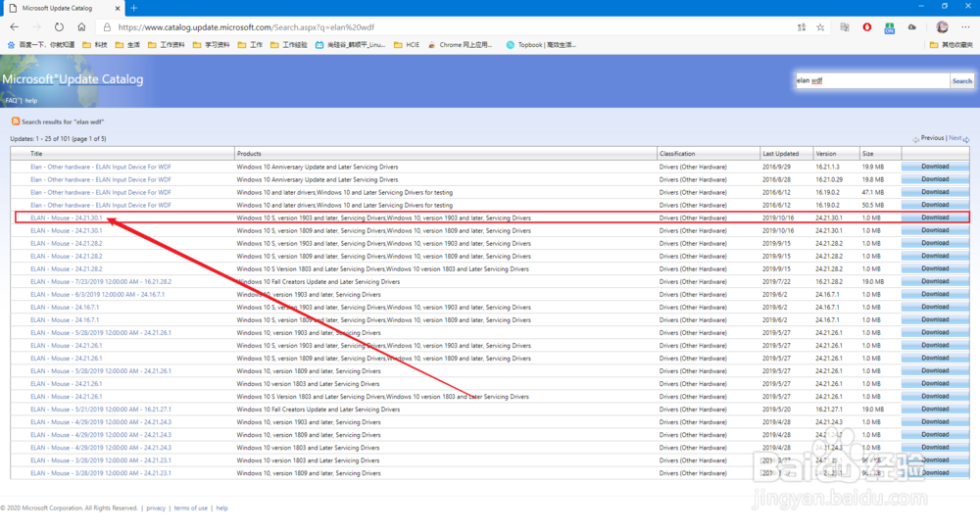Go back with the browser back arrow
The width and height of the screenshot is (980, 531).
point(15,26)
